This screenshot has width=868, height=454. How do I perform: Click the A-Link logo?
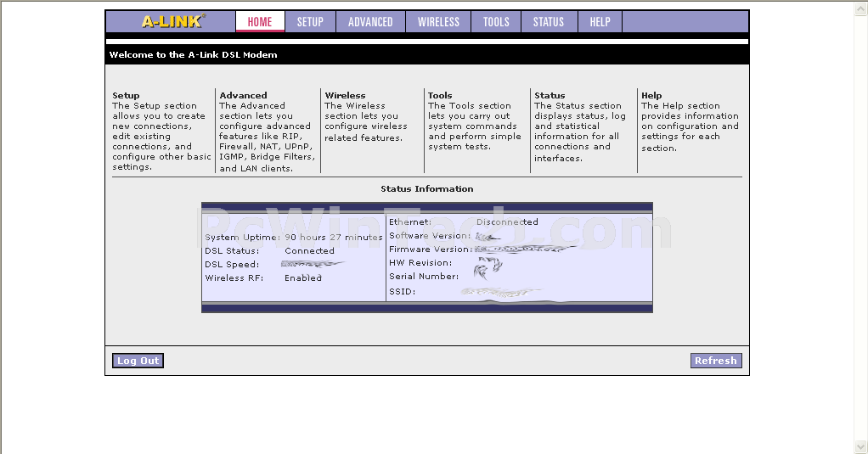tap(173, 21)
